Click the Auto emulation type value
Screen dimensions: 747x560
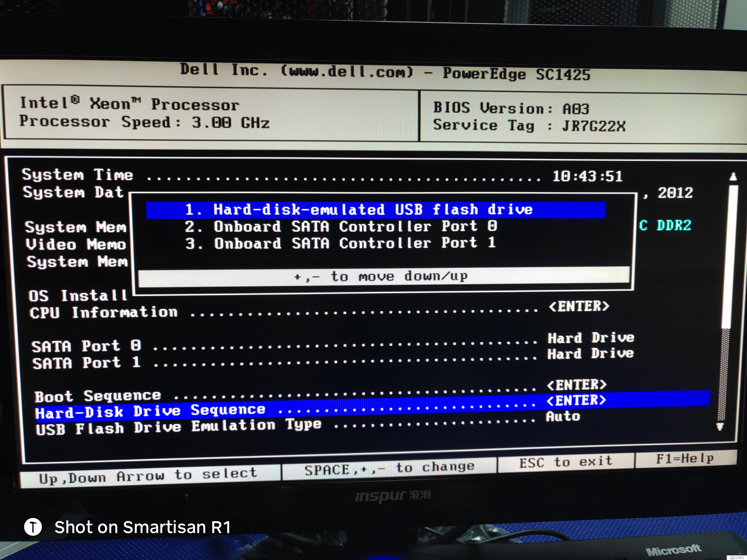click(563, 416)
